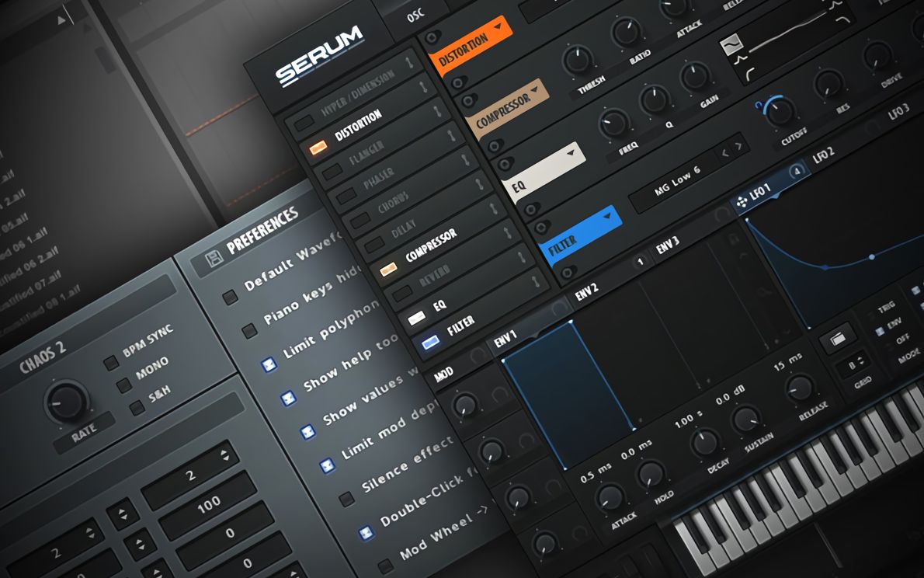924x578 pixels.
Task: Click reorder arrows on Hyper/Dimension rack row
Action: pyautogui.click(x=409, y=61)
